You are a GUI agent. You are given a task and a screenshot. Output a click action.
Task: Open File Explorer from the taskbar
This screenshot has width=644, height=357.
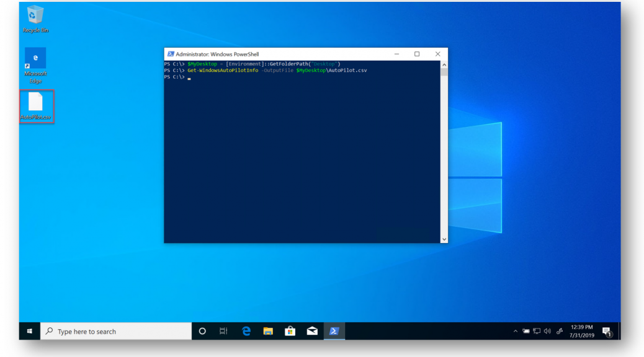(268, 331)
